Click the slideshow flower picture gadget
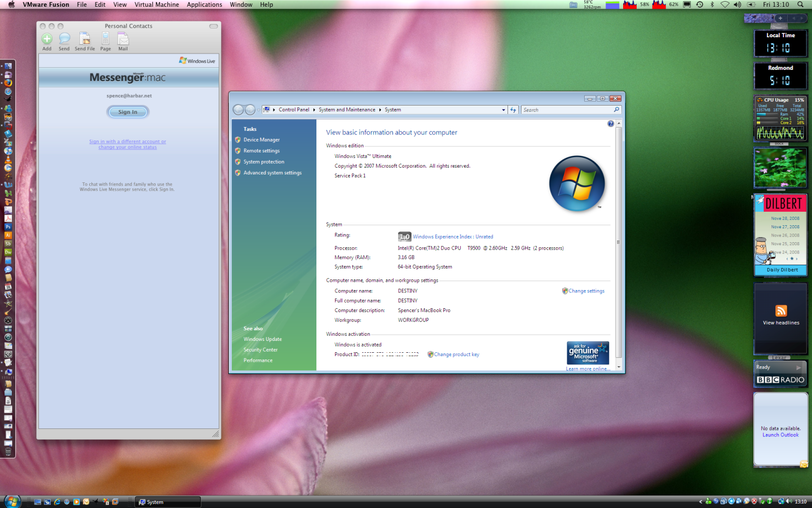Screen dimensions: 812x508 pos(780,168)
